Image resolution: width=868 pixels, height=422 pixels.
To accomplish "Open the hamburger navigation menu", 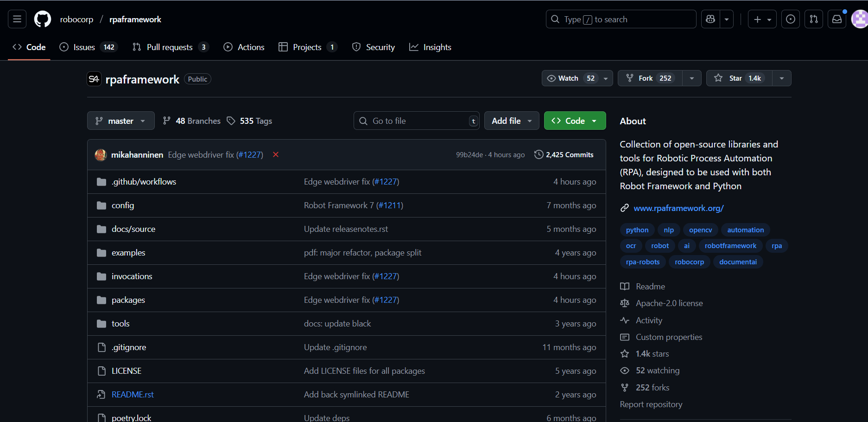I will 17,19.
